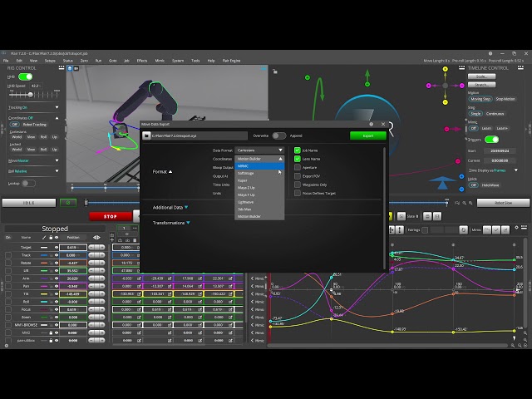
Task: Collapse the Rig Control Coordinates section
Action: pos(57,118)
